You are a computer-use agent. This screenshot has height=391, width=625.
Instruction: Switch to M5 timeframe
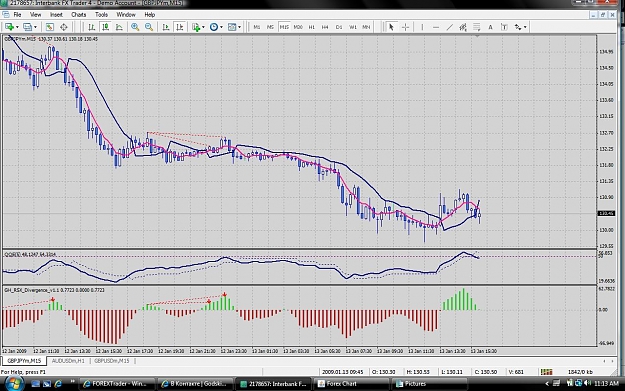[270, 27]
